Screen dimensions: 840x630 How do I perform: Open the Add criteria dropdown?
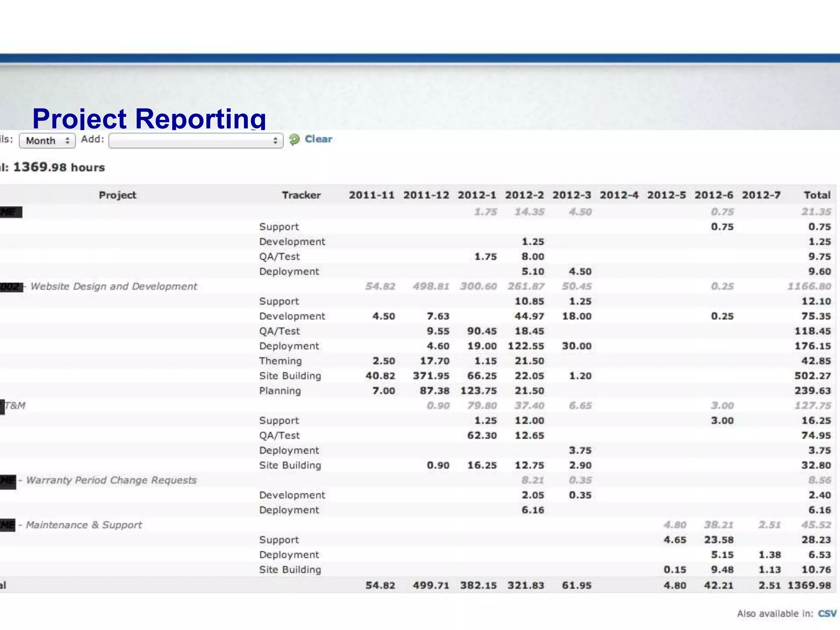tap(196, 141)
